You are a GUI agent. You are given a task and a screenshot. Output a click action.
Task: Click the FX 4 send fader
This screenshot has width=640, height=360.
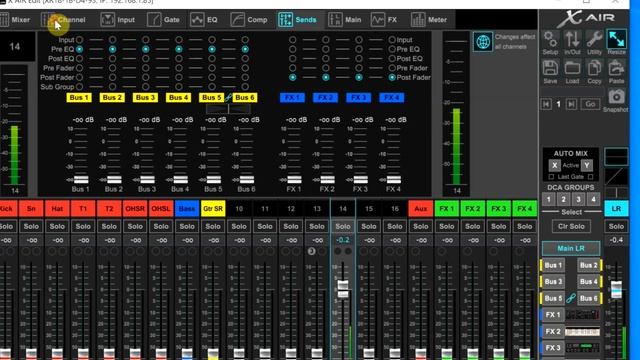coord(393,180)
